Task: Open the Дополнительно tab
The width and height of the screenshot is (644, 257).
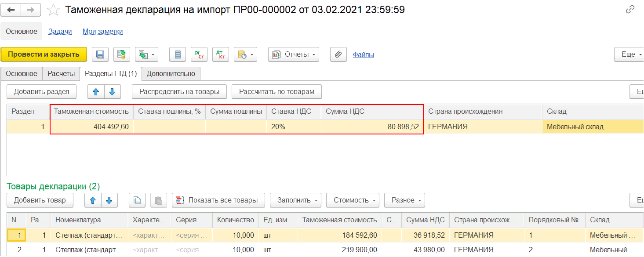Action: [171, 74]
